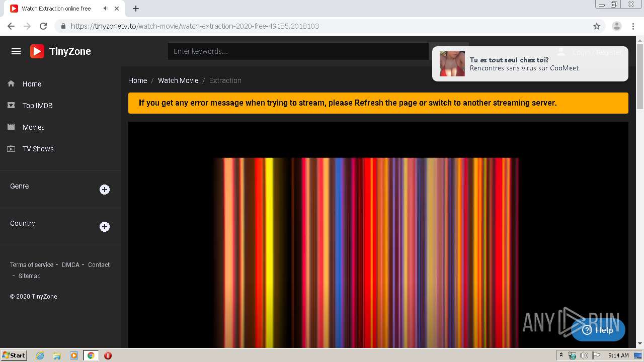Open TV Shows in the sidebar
This screenshot has width=644, height=362.
38,149
